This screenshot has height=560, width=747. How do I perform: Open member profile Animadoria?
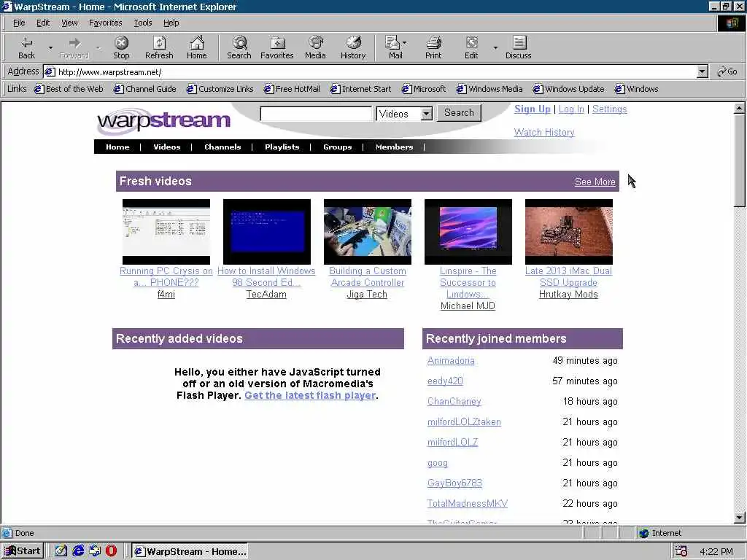[451, 360]
